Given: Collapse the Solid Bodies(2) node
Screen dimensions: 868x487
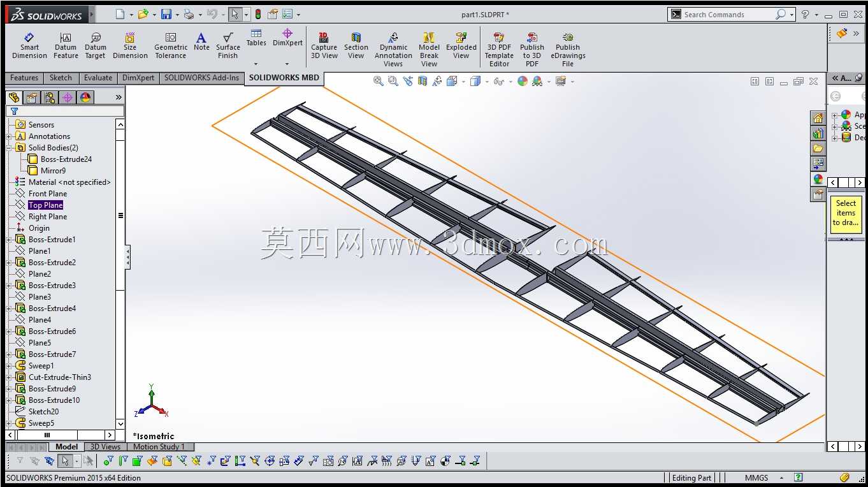Looking at the screenshot, I should 9,148.
